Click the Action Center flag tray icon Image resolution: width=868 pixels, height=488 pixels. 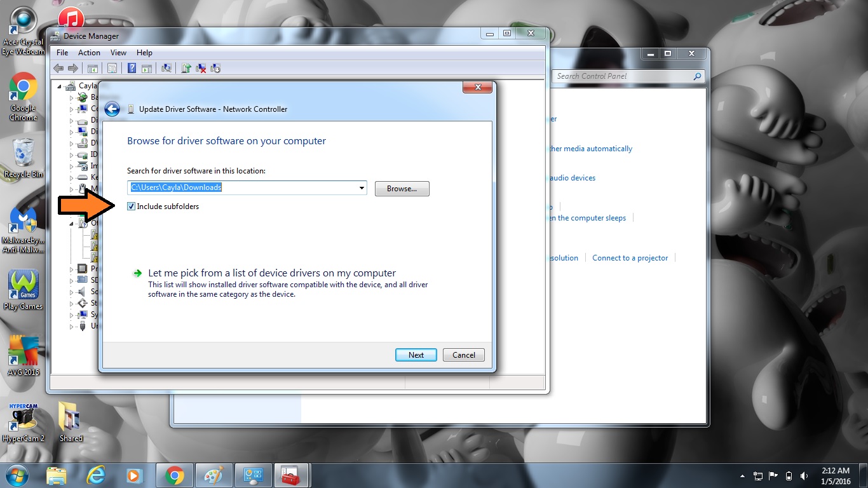773,476
